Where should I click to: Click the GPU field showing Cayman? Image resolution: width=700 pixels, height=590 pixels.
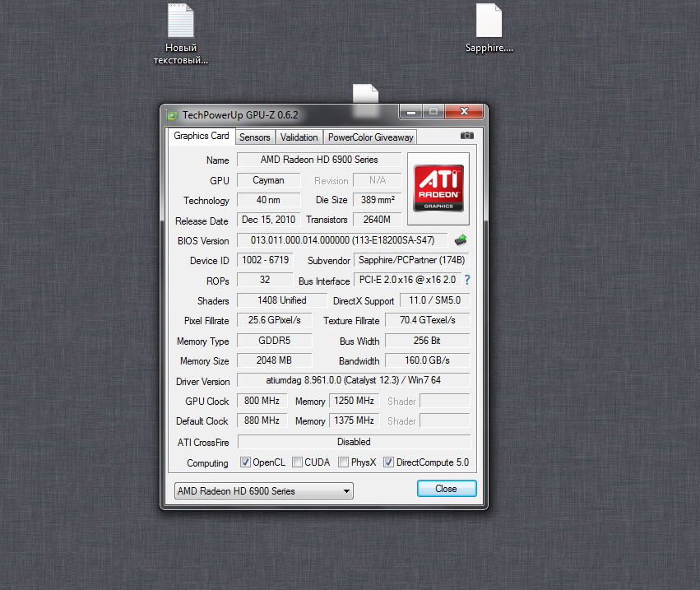click(x=268, y=180)
